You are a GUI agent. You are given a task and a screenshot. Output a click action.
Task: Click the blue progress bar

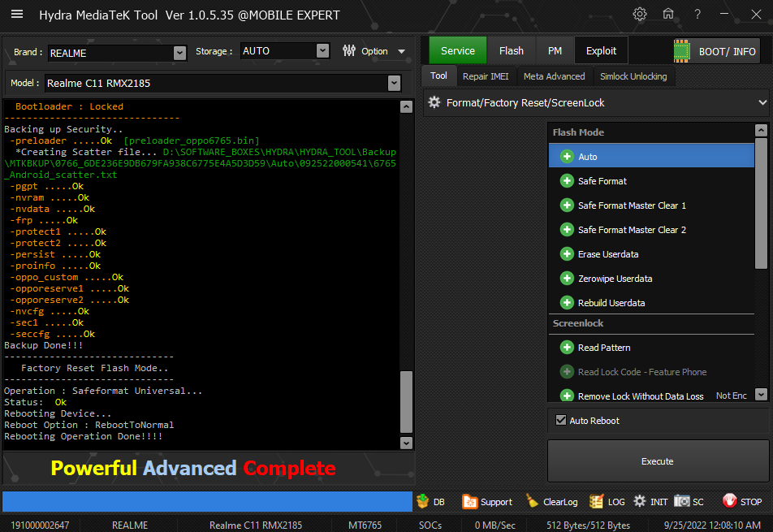coord(207,501)
